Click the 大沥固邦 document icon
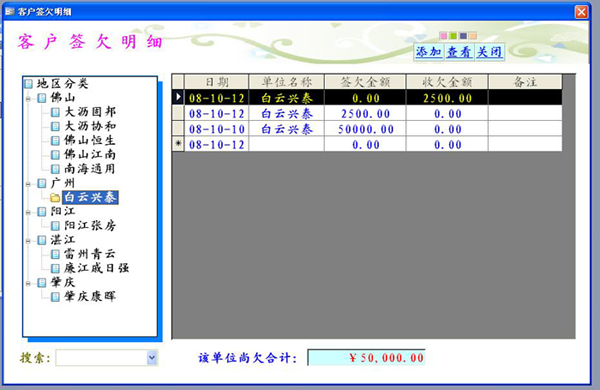 pos(55,112)
